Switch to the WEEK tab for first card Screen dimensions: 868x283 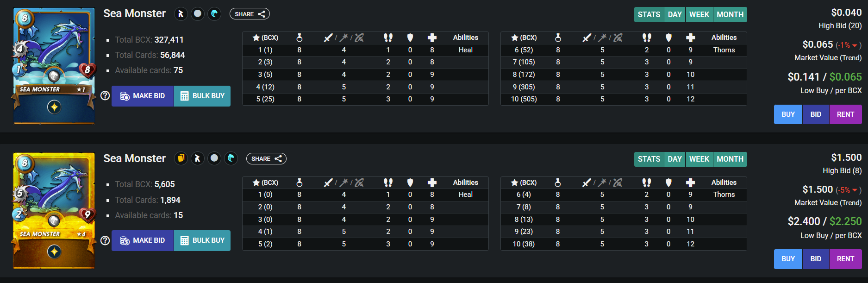(x=699, y=14)
